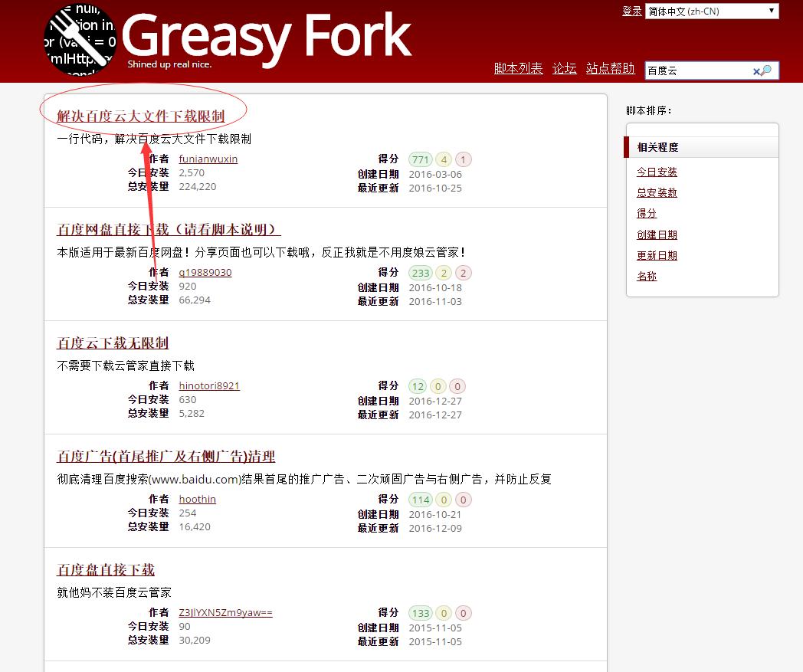Viewport: 803px width, 672px height.
Task: Open 站点帮助 site help
Action: tap(611, 68)
